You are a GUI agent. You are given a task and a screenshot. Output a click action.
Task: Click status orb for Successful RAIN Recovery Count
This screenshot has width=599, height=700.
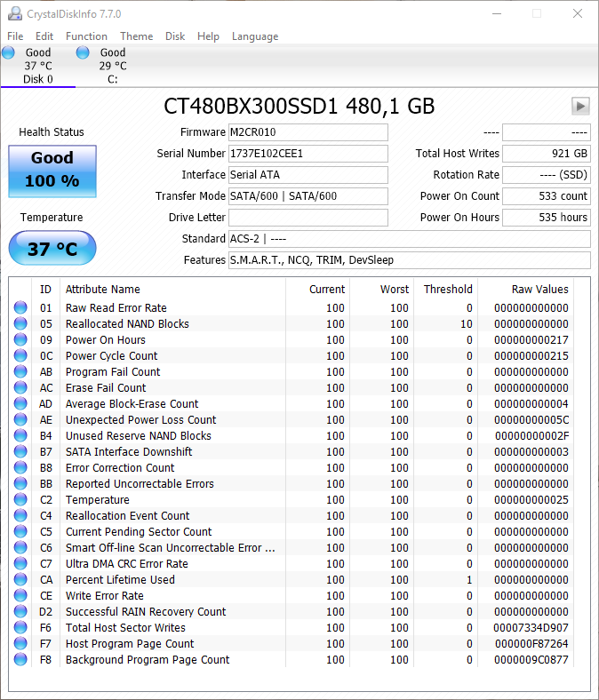[x=20, y=611]
